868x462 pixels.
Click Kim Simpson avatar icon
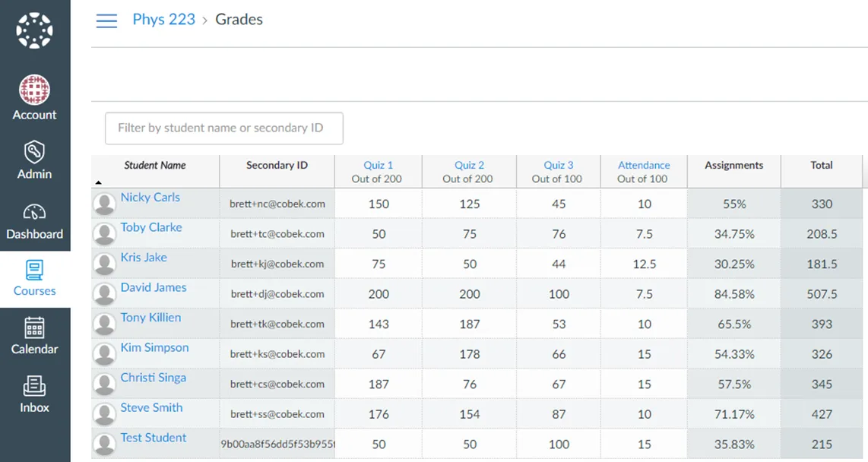(104, 353)
